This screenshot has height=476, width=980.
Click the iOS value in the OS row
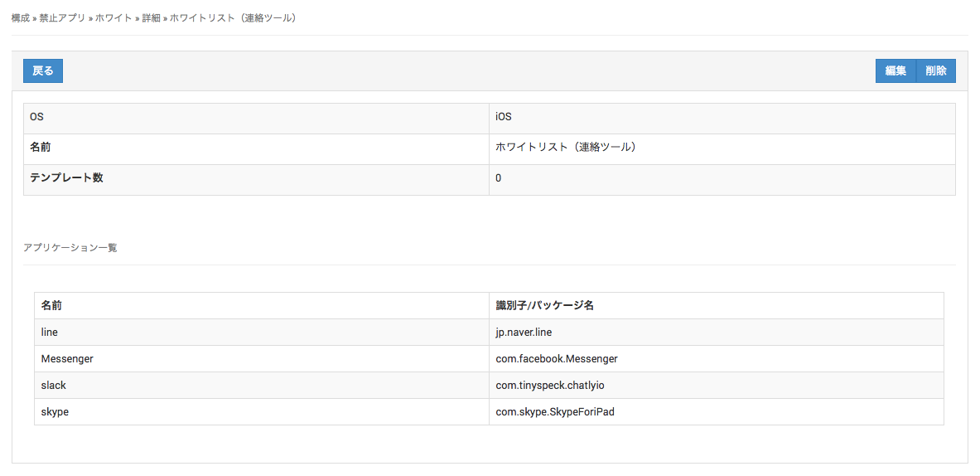click(x=504, y=117)
